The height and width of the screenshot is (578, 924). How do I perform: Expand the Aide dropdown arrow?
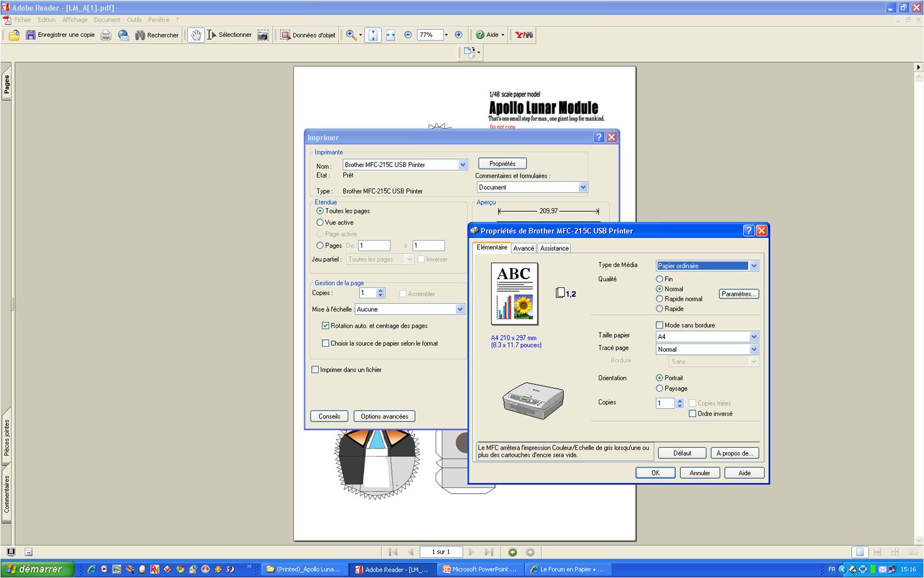click(x=503, y=35)
